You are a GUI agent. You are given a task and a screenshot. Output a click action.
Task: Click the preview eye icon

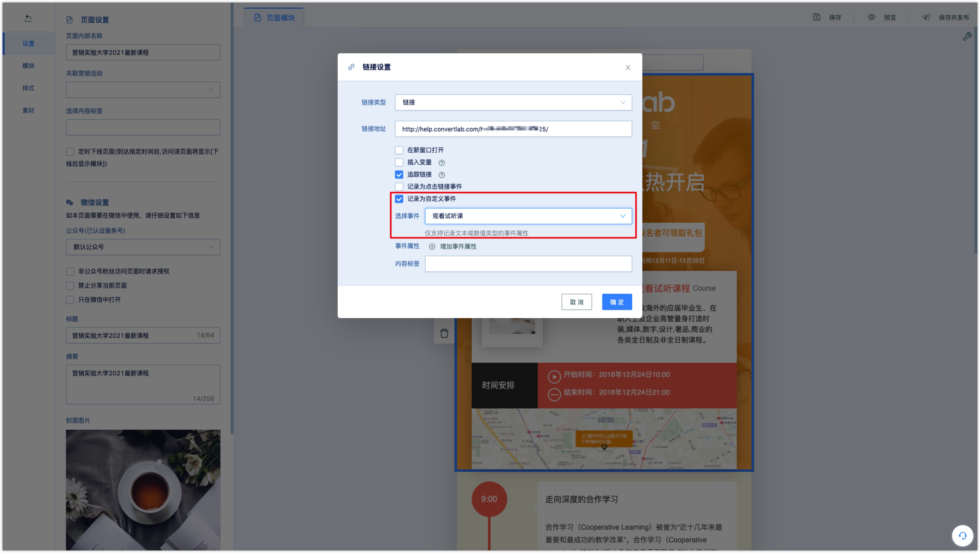(x=872, y=17)
